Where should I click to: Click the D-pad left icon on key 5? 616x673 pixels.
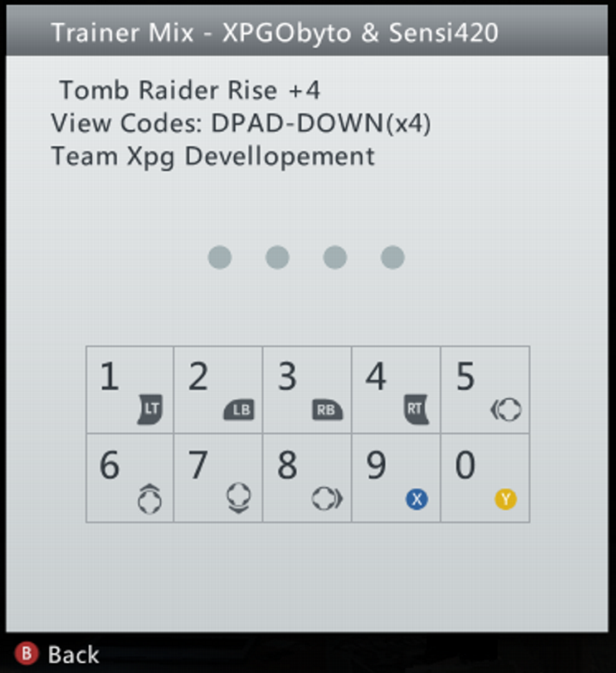pyautogui.click(x=506, y=410)
